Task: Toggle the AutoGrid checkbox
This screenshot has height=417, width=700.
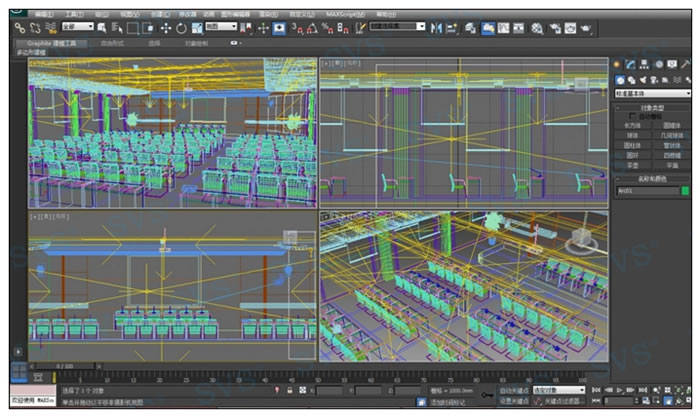Action: click(x=632, y=116)
